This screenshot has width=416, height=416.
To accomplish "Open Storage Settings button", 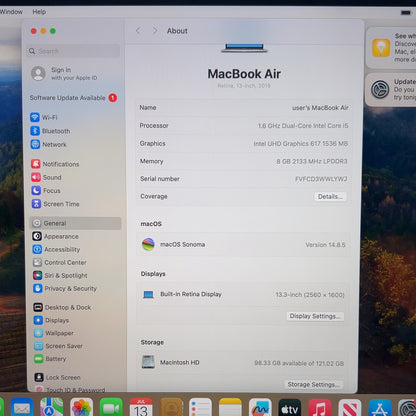I will (313, 384).
